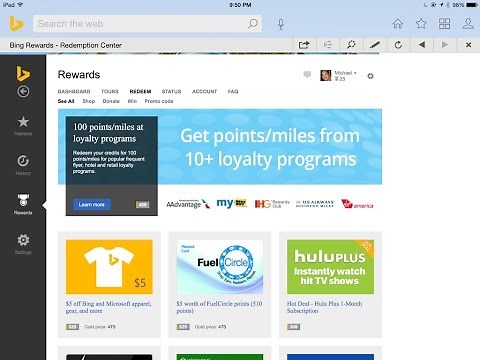This screenshot has width=480, height=360.
Task: Click the sidebar circled back arrow
Action: (x=23, y=91)
